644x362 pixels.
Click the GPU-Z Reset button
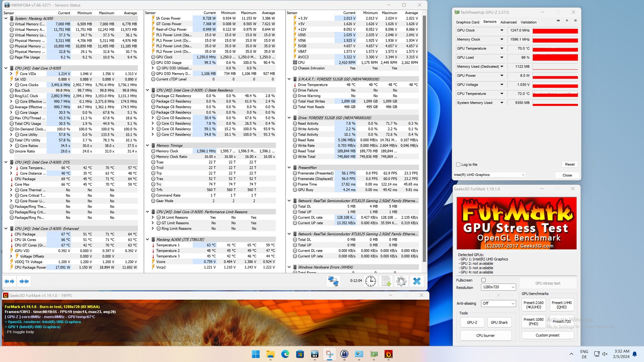click(x=570, y=165)
